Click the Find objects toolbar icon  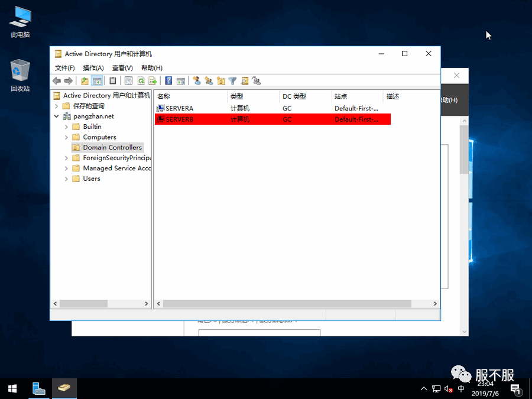245,81
